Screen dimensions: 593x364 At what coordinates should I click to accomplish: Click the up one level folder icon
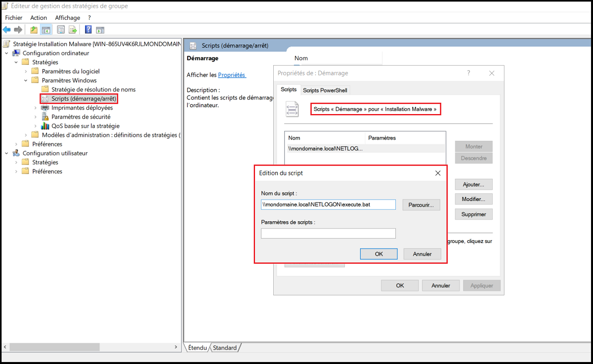(34, 30)
